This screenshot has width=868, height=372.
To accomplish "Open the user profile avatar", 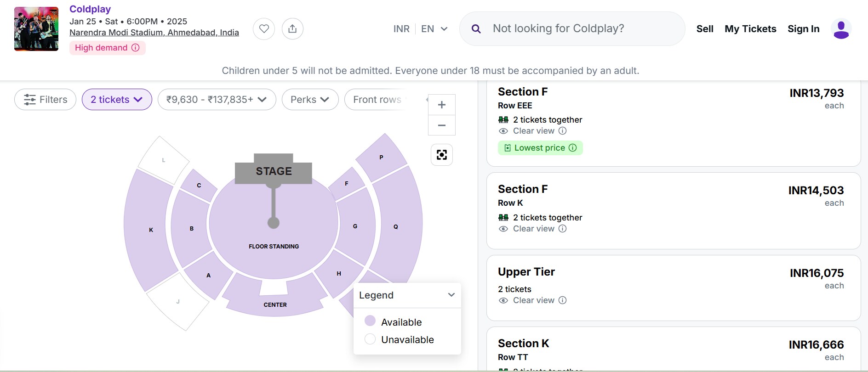I will point(841,29).
